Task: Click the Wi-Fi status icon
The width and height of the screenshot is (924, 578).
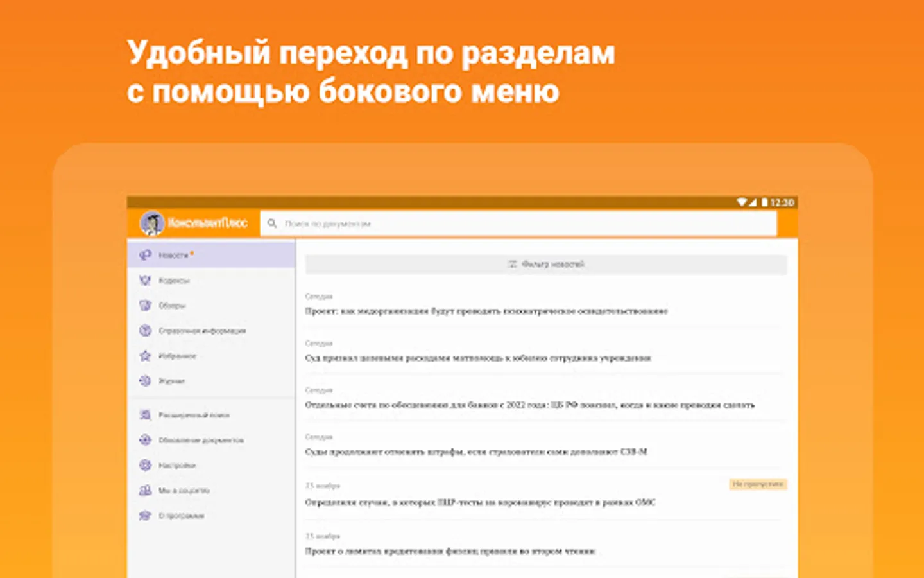Action: point(742,202)
